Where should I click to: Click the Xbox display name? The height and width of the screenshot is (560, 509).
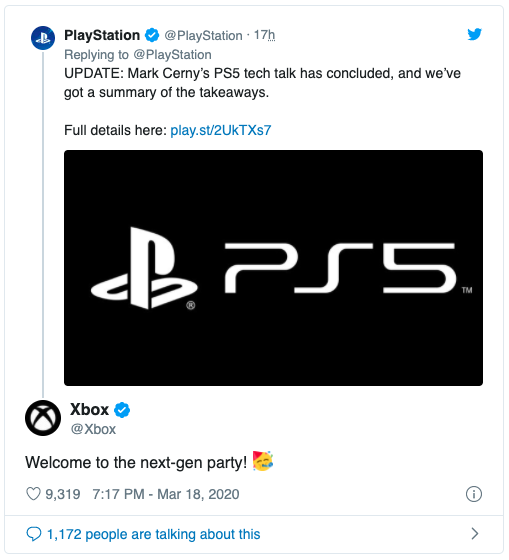(x=89, y=409)
